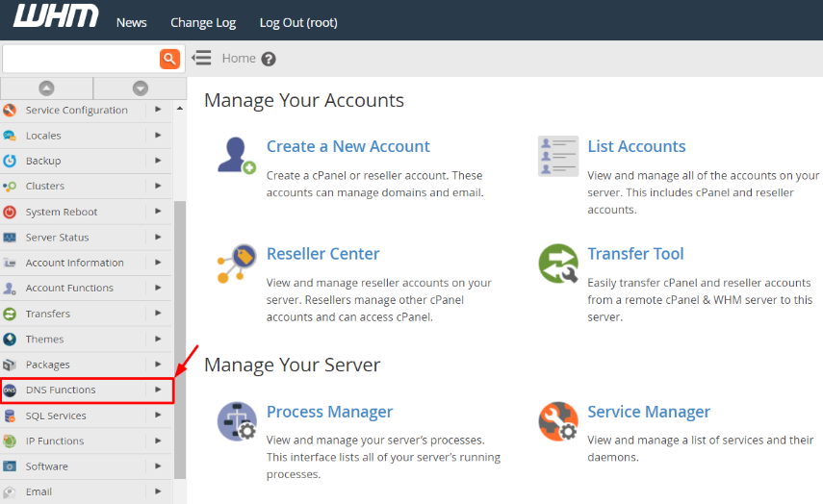Select IP Functions in sidebar

[55, 441]
